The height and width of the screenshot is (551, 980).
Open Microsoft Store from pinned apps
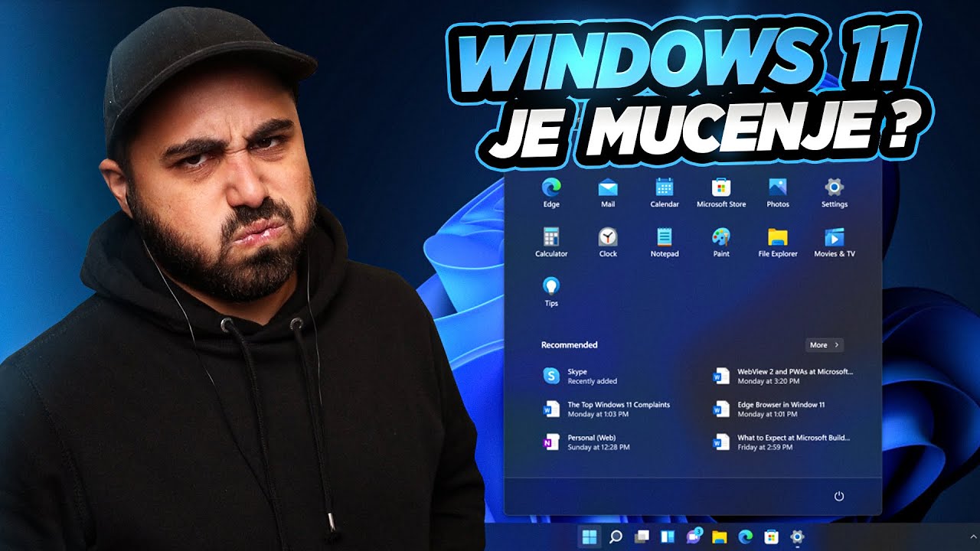[x=721, y=192]
